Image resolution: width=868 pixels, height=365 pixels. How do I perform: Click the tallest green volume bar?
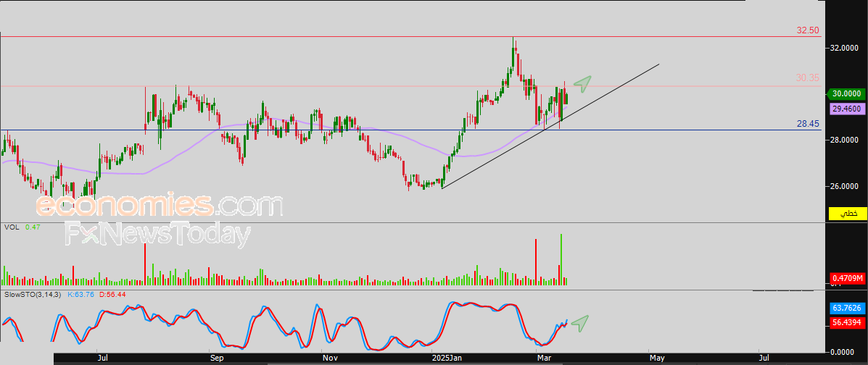(561, 259)
